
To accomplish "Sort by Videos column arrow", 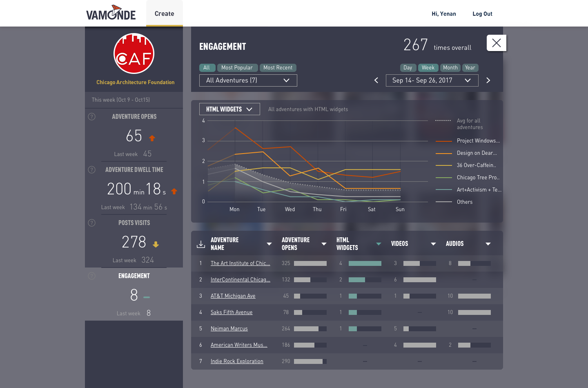I will 433,244.
